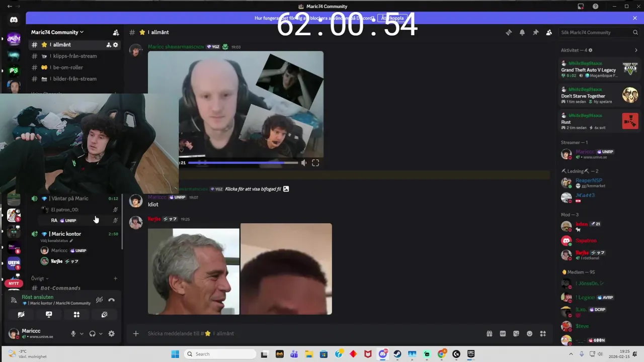This screenshot has width=644, height=362.
Task: Edit Välj kanalstatus text
Action: coord(56,241)
